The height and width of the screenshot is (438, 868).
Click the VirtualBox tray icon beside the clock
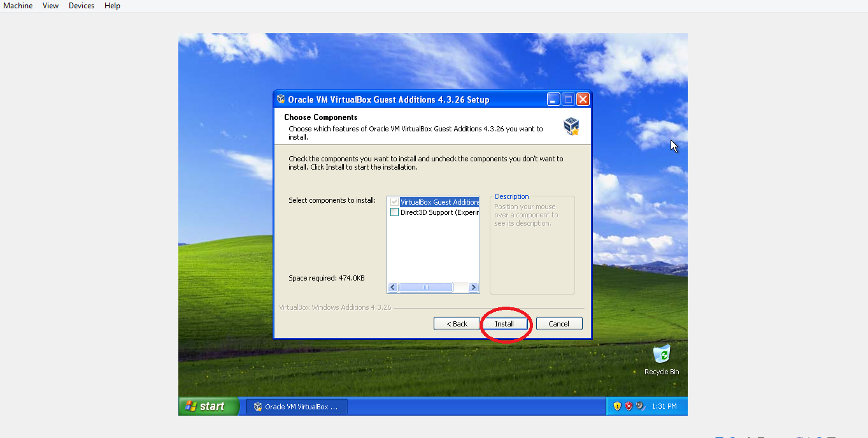coord(640,406)
